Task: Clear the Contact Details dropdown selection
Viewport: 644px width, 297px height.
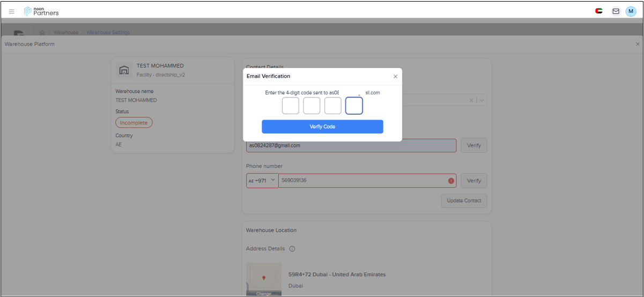Action: point(471,100)
